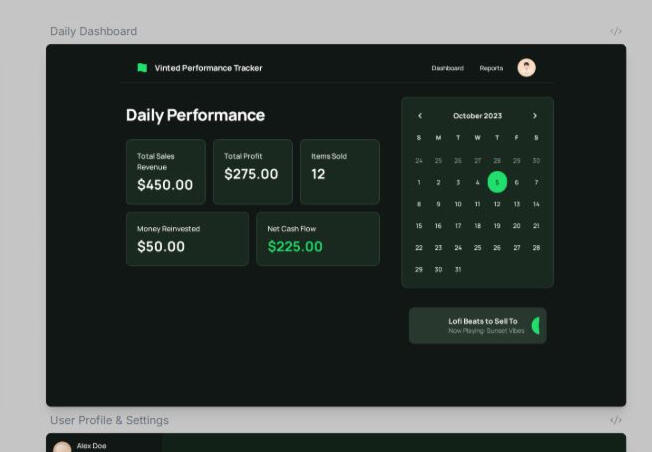Advance the calendar to the next month

[x=535, y=116]
